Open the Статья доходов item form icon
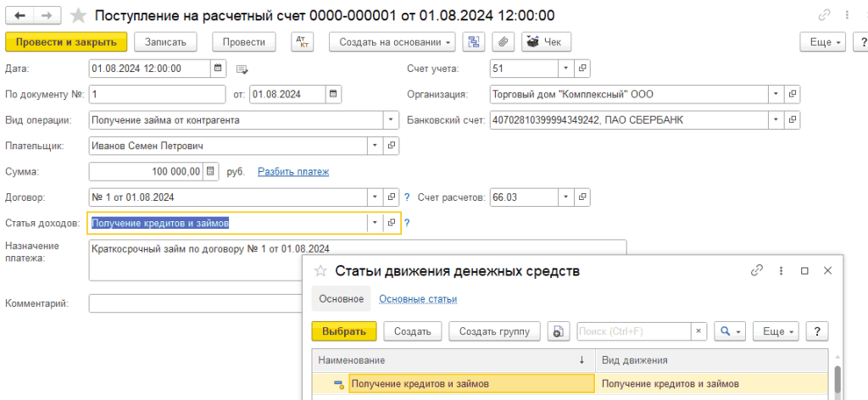868x400 pixels. (392, 222)
